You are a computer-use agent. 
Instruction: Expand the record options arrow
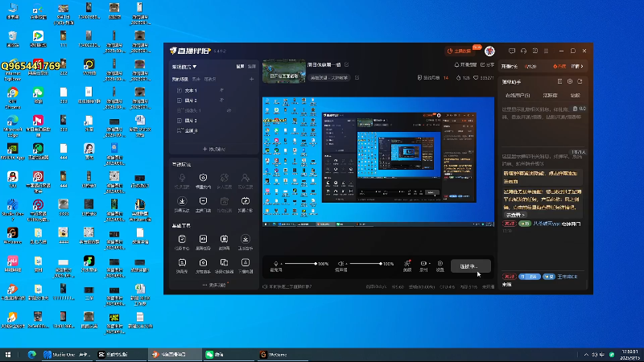pos(429,264)
